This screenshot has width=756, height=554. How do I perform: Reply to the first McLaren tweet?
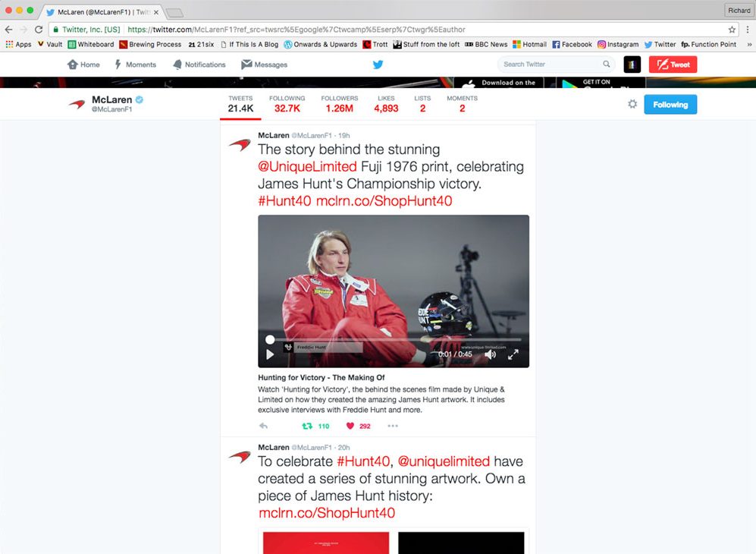(x=264, y=426)
